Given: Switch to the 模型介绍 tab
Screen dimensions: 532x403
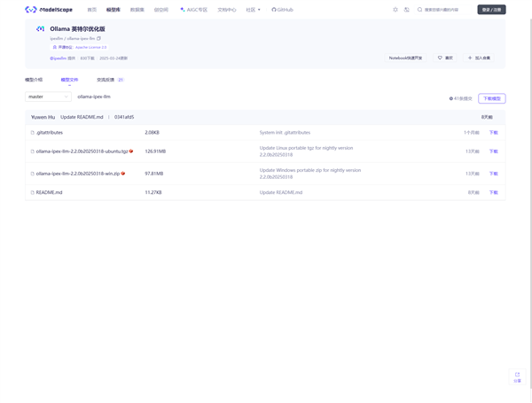Looking at the screenshot, I should coord(34,80).
